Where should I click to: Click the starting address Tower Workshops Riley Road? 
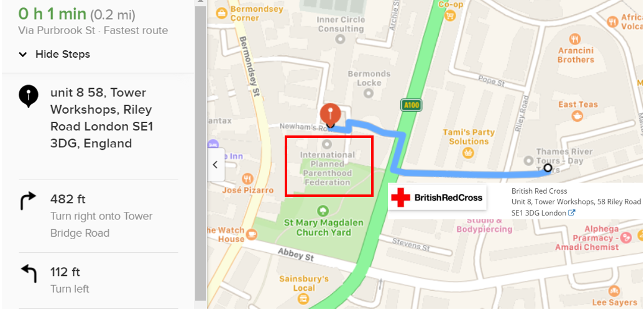point(101,118)
